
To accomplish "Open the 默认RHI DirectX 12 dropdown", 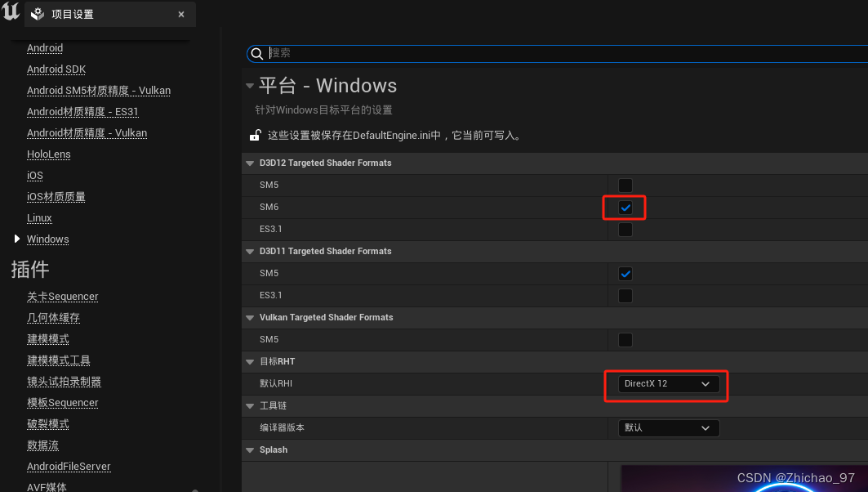I will pyautogui.click(x=668, y=383).
